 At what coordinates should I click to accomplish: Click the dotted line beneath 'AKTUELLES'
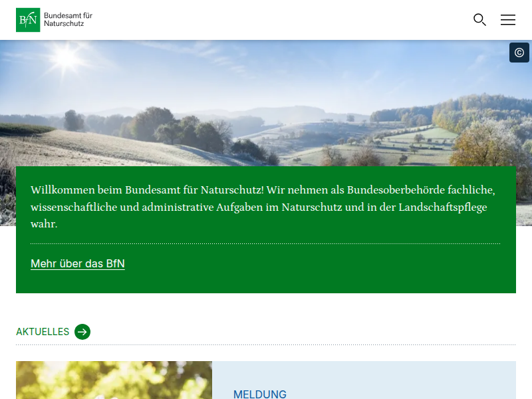point(266,345)
